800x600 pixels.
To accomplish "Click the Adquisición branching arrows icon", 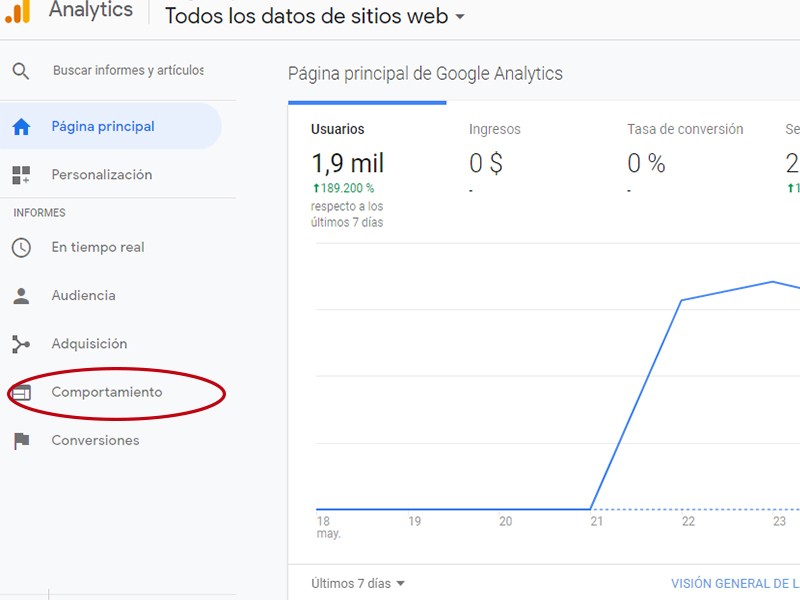I will [x=21, y=344].
